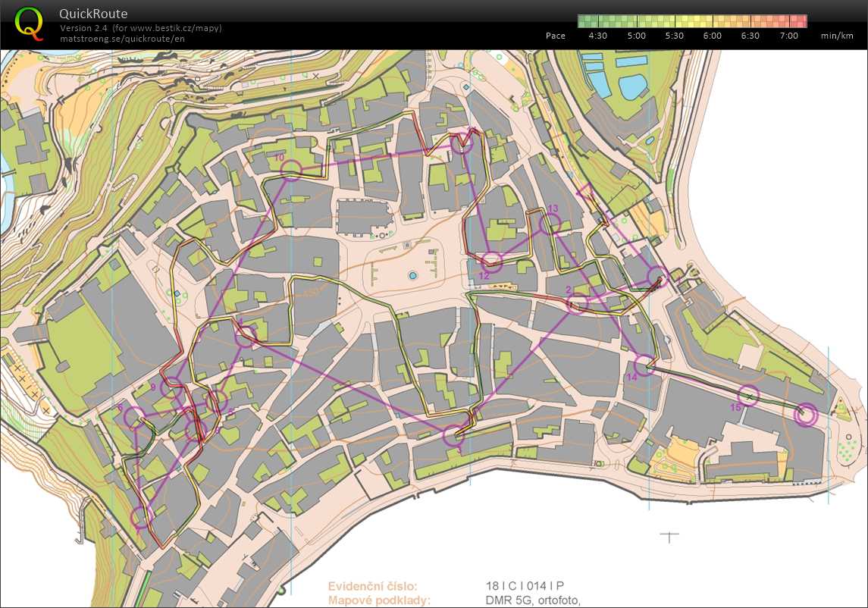Click the Pace legend label
The height and width of the screenshot is (608, 868).
[x=555, y=36]
